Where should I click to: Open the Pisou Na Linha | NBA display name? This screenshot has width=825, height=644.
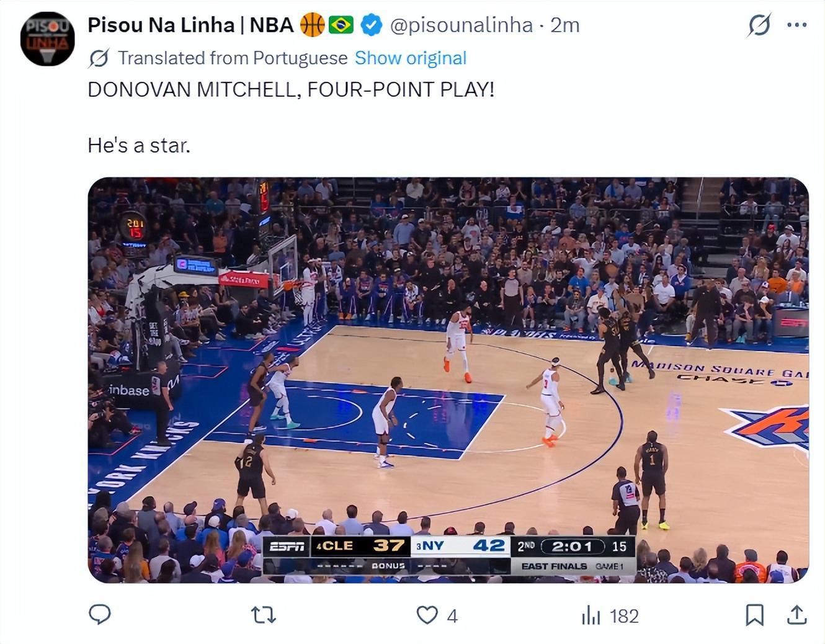coord(190,25)
